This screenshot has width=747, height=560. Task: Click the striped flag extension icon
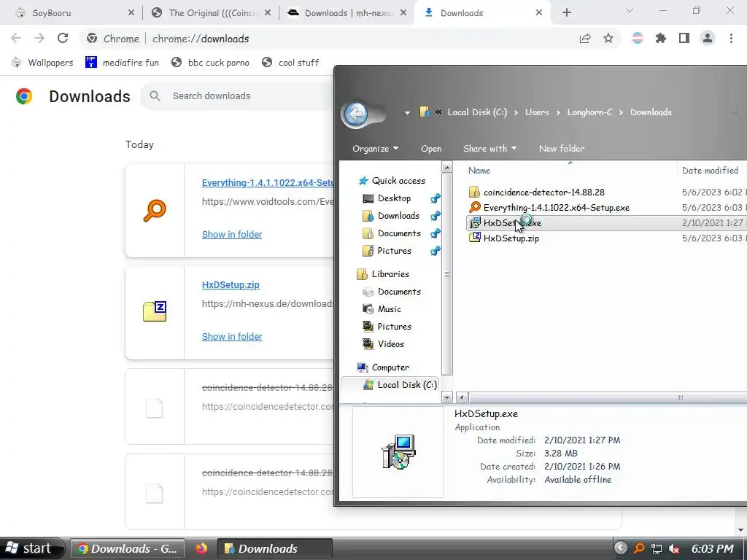point(638,39)
